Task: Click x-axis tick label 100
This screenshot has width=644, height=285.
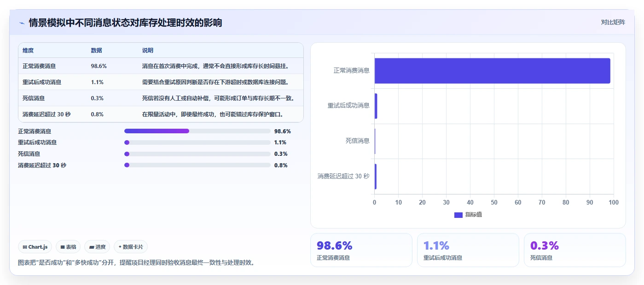Action: point(614,203)
